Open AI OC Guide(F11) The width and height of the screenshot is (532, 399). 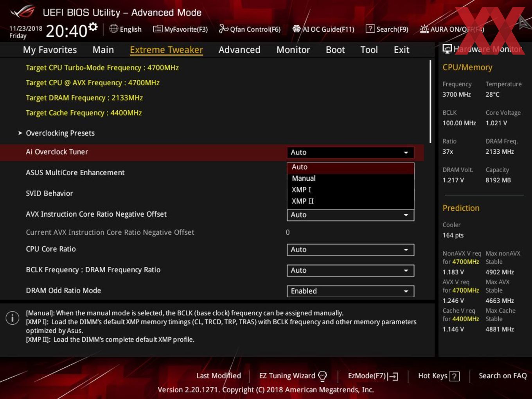pyautogui.click(x=323, y=29)
